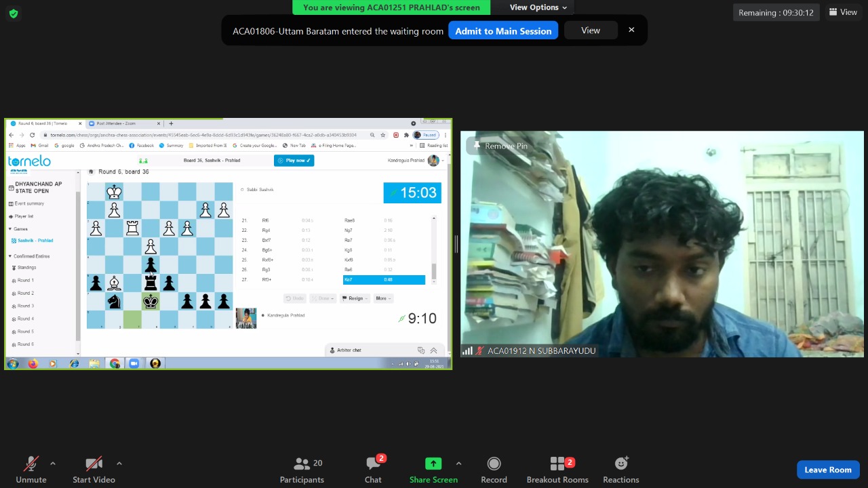
Task: Open the Facebook bookmark
Action: 142,146
